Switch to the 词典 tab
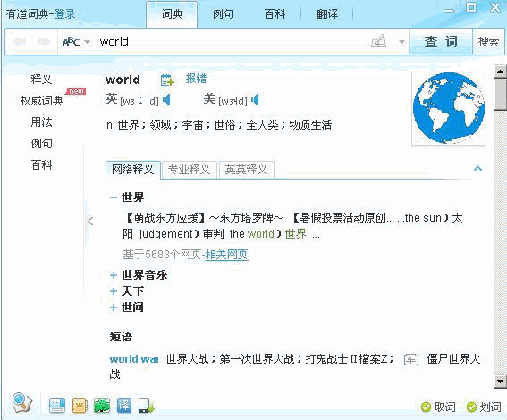 (x=172, y=14)
